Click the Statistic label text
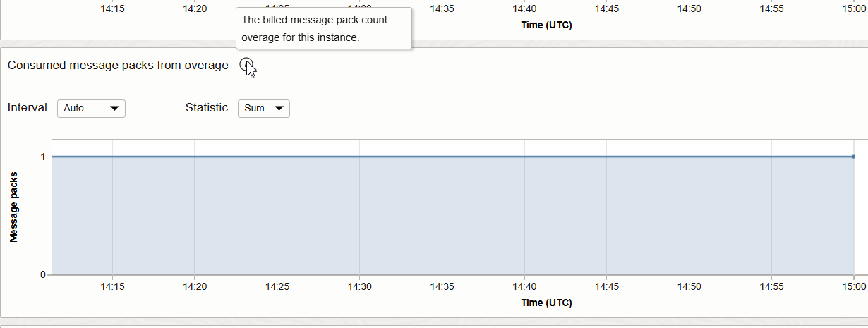The image size is (868, 328). tap(207, 108)
